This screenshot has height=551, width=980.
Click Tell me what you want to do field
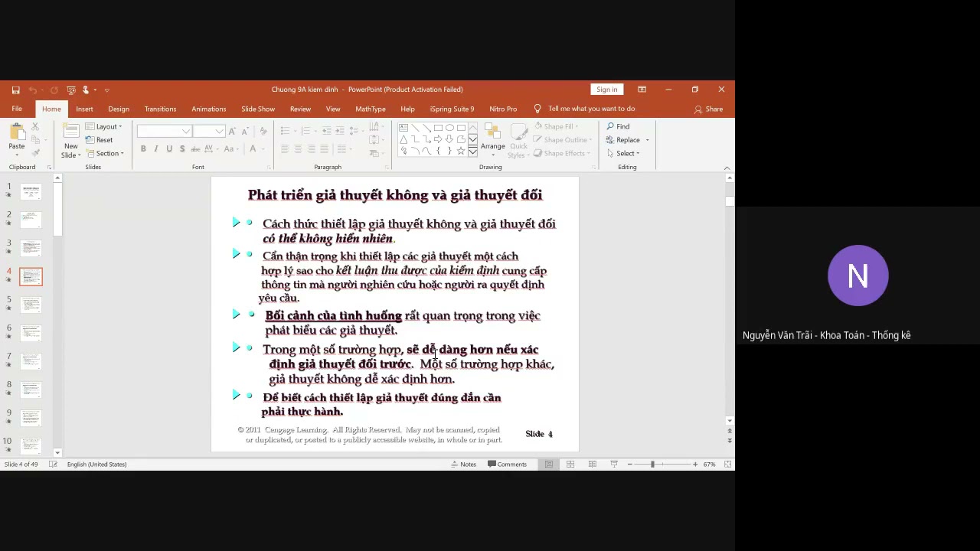pyautogui.click(x=591, y=109)
